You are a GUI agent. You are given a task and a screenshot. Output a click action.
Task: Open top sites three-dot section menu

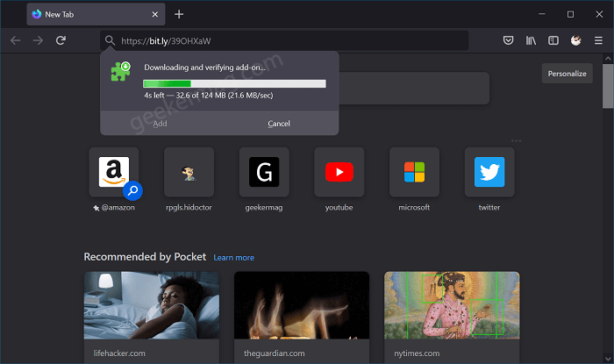516,140
